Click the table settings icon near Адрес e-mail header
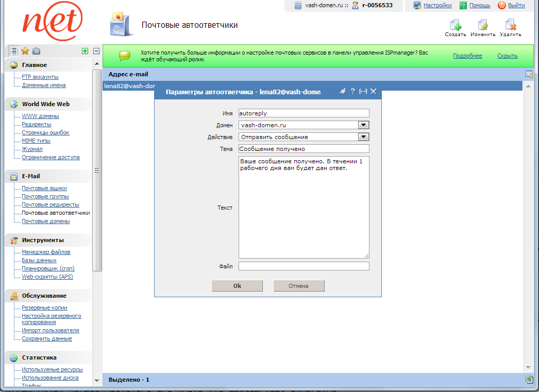 click(x=528, y=74)
